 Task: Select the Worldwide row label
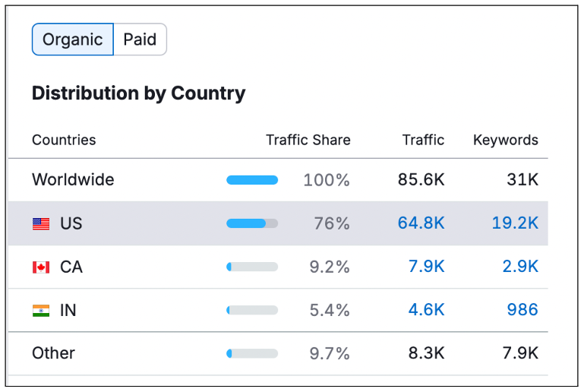pos(73,180)
